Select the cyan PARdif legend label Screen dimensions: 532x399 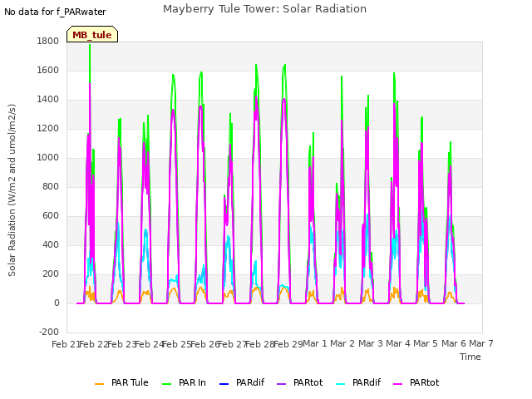(x=367, y=382)
